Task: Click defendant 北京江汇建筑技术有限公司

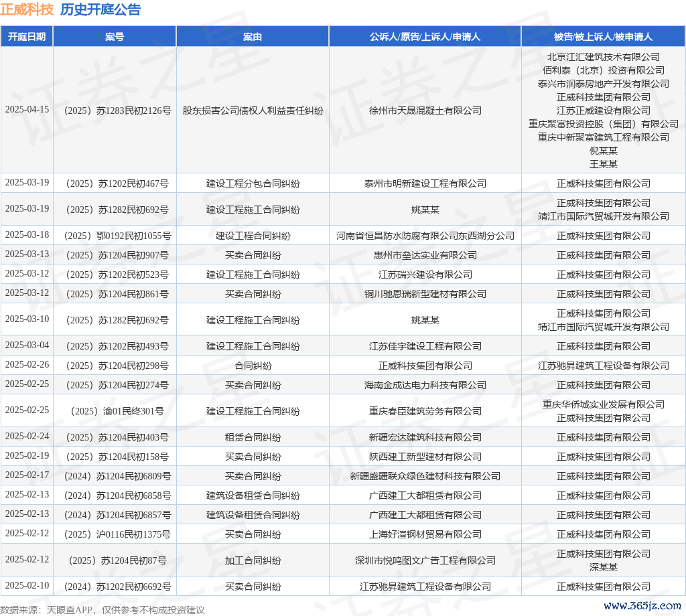Action: 604,57
